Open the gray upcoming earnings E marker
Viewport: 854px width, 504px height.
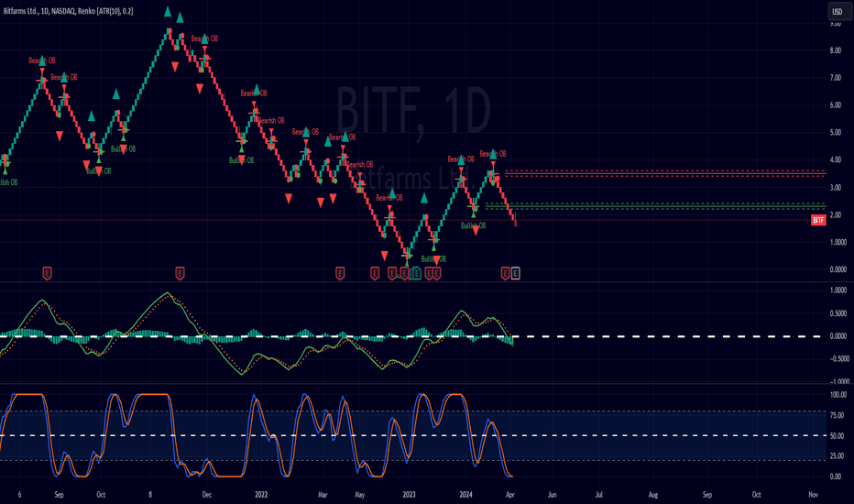click(515, 273)
